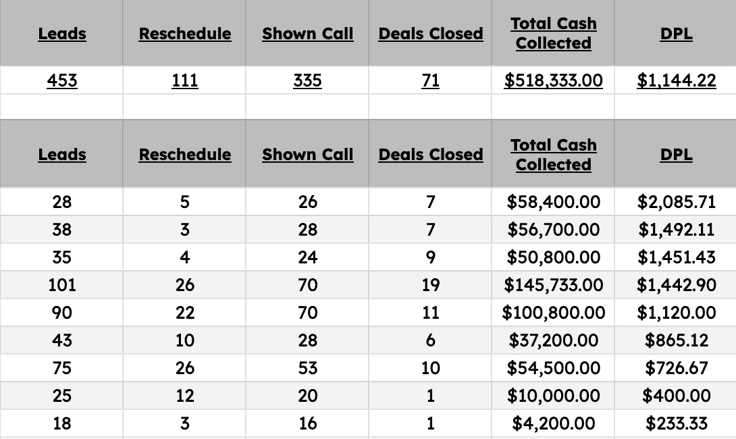Select the DPL cell showing $865.12
Viewport: 736px width, 439px height.
click(x=676, y=340)
